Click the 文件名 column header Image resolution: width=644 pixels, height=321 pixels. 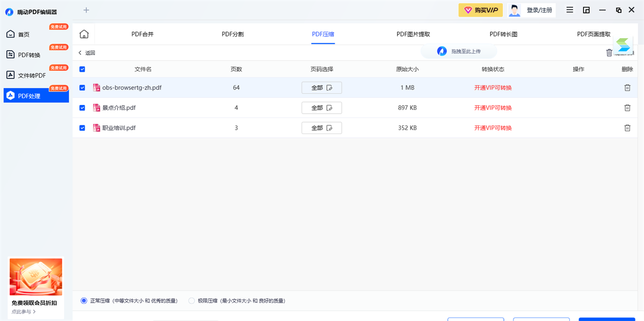click(x=143, y=69)
